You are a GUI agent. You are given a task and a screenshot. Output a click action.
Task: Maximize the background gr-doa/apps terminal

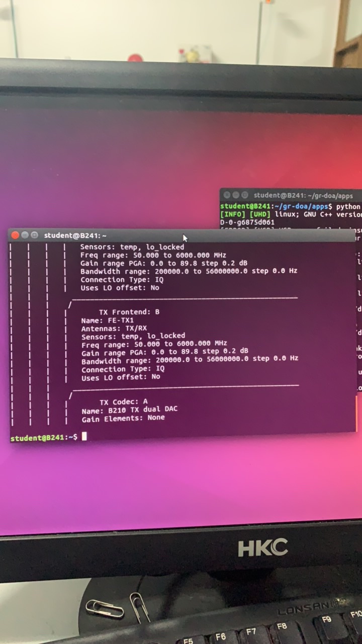tap(244, 195)
